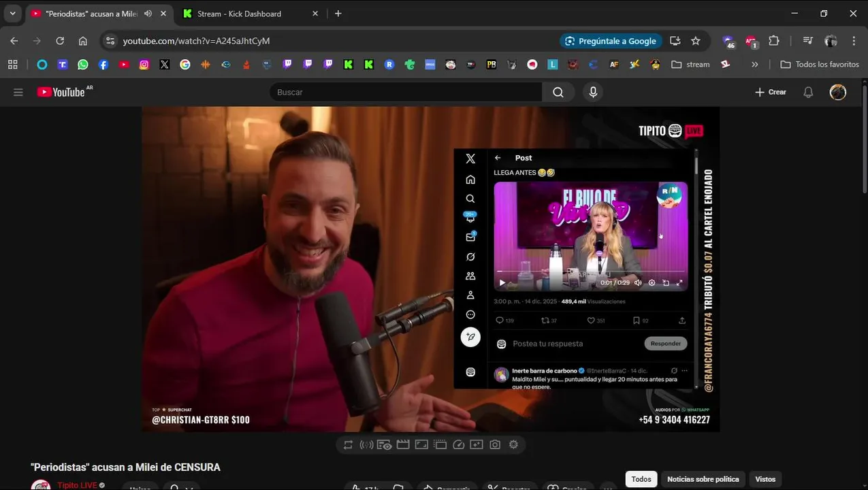This screenshot has height=490, width=868.
Task: Click the card-with-eye icon below the video
Action: click(385, 444)
